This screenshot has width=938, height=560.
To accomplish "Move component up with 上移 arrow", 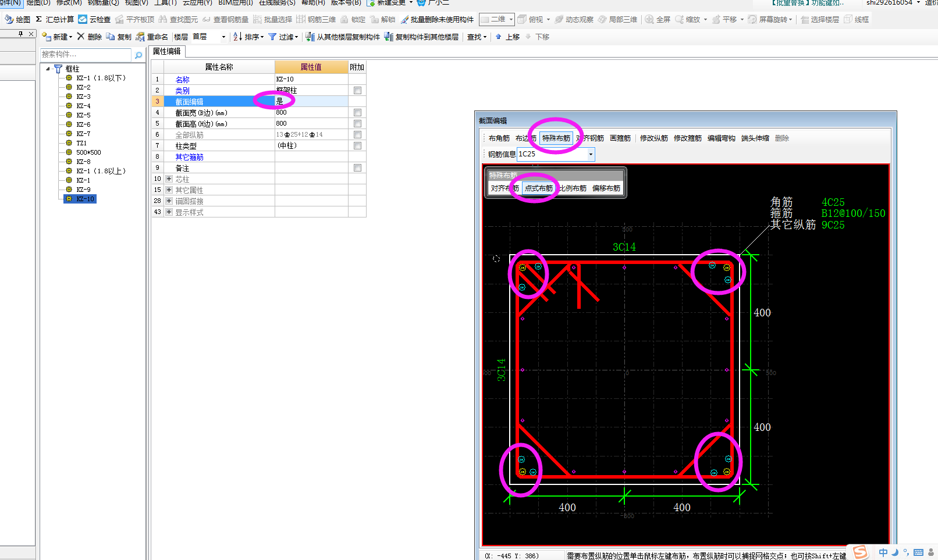I will 507,37.
